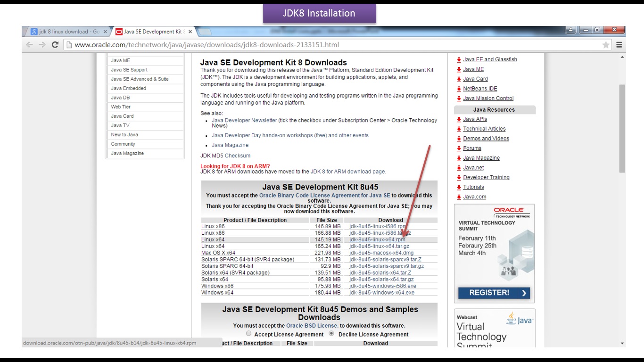Download jdk-8u45-macosx-x64.dmg
This screenshot has height=362, width=644.
(x=381, y=253)
